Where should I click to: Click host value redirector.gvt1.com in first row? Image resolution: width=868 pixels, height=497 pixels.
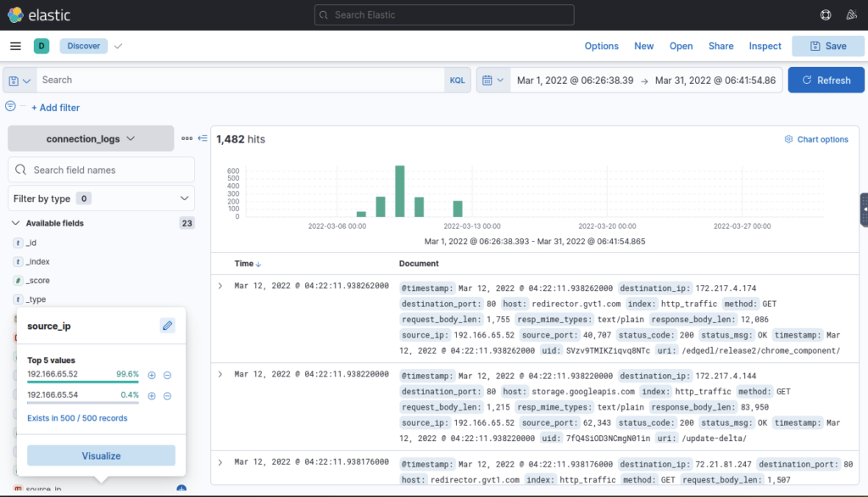point(576,304)
